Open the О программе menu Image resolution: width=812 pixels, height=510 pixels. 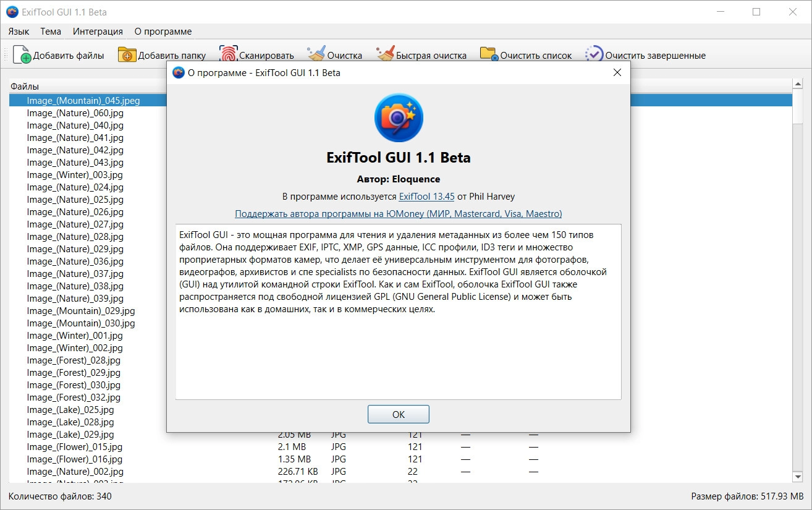coord(163,32)
